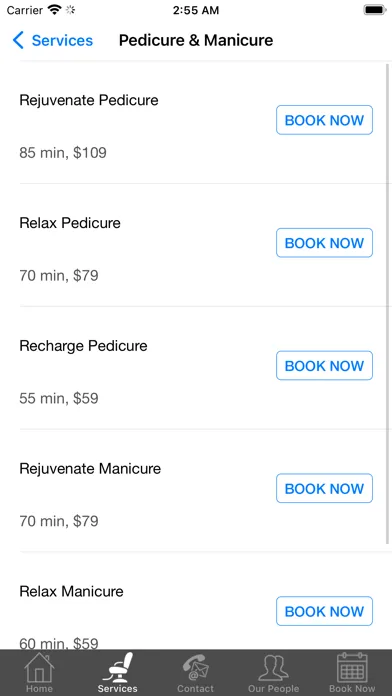Viewport: 392px width, 696px height.
Task: Tap the battery status icon
Action: (375, 10)
